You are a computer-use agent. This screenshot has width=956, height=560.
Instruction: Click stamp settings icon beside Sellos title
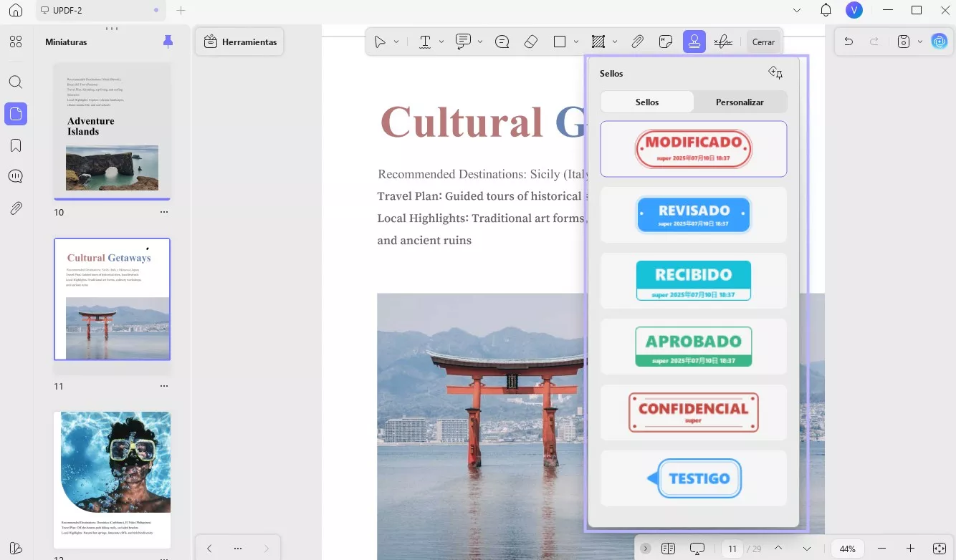775,73
